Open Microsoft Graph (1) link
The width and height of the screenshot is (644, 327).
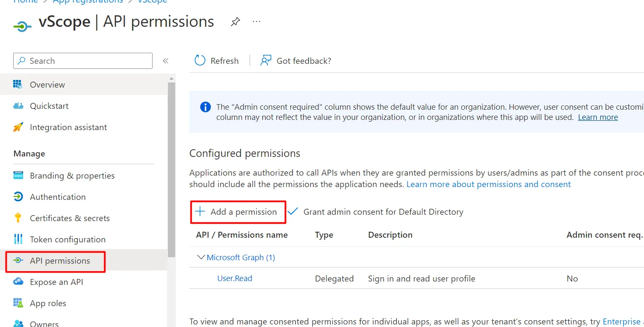(x=241, y=257)
